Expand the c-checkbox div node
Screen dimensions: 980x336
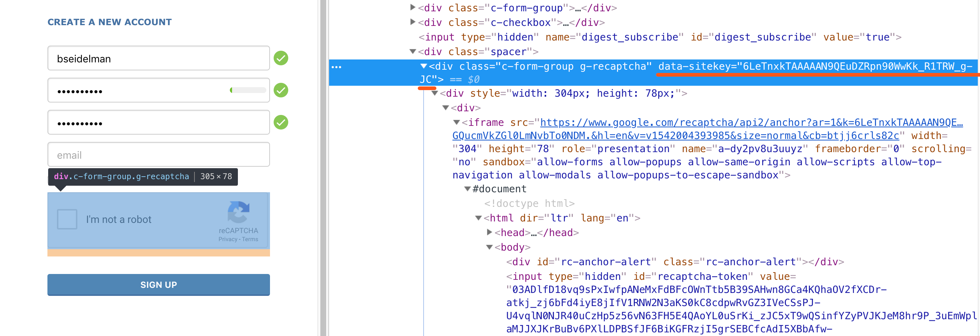pos(413,22)
